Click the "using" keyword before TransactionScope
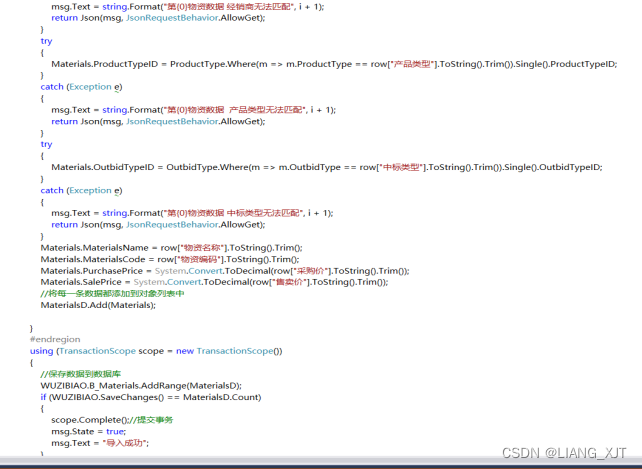Image resolution: width=642 pixels, height=469 pixels. (41, 351)
